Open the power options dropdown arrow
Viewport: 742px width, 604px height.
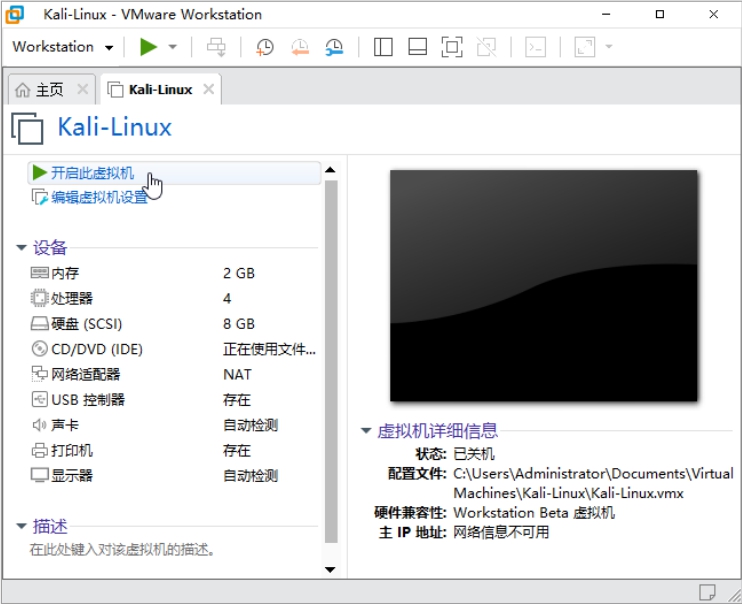(173, 47)
